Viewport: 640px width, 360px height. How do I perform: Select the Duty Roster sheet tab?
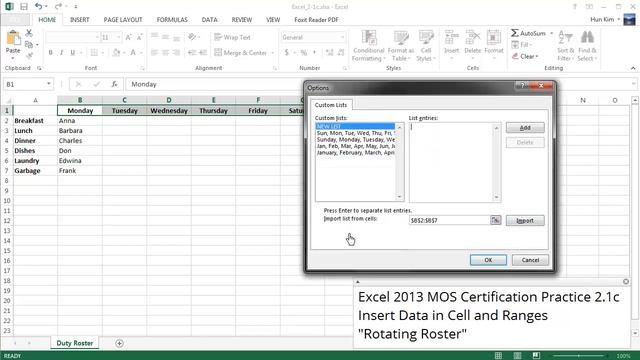coord(75,343)
